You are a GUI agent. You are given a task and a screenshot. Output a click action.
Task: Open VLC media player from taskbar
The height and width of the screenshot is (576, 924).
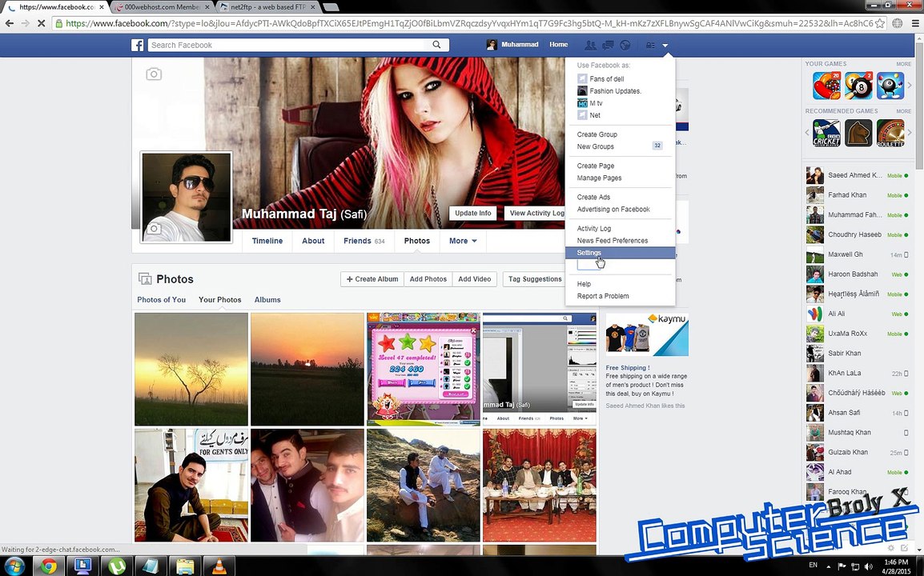click(219, 566)
